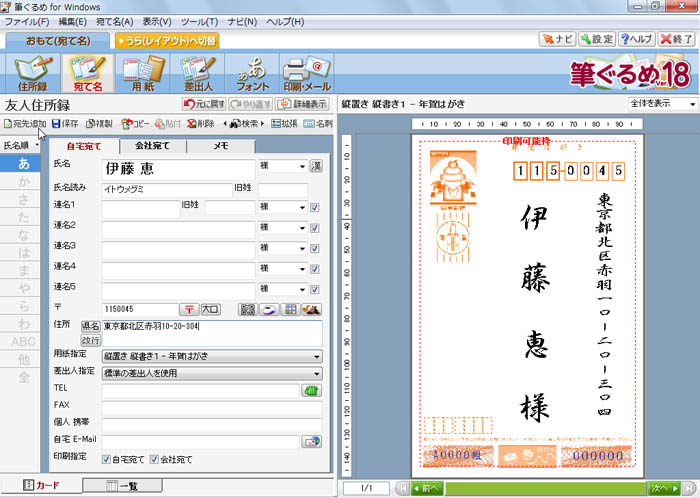Toggle the 連名1 checkbox
The height and width of the screenshot is (498, 700).
(x=315, y=207)
